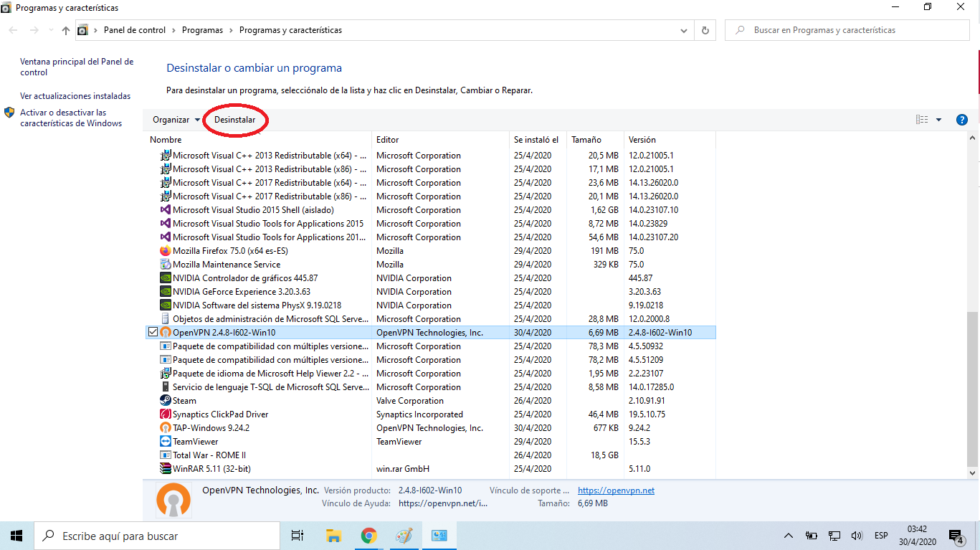Open the https://openvpn.net support link
Viewport: 980px width, 550px height.
(x=616, y=490)
